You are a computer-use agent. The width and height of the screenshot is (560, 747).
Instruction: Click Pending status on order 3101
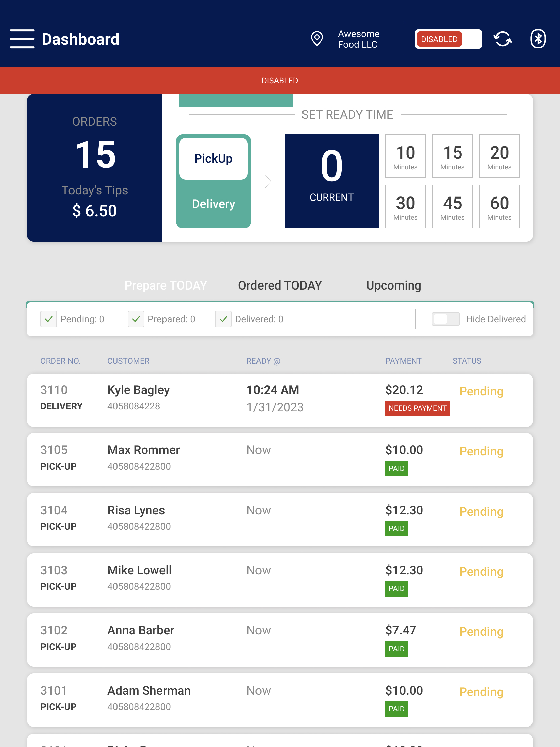click(481, 692)
